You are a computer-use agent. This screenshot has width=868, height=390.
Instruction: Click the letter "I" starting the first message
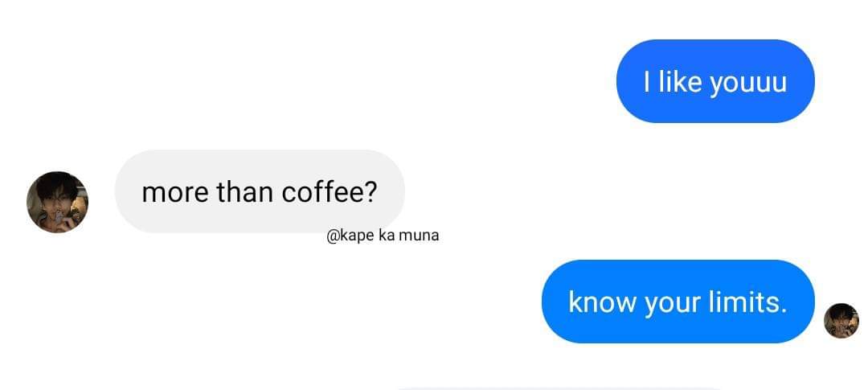tap(646, 81)
